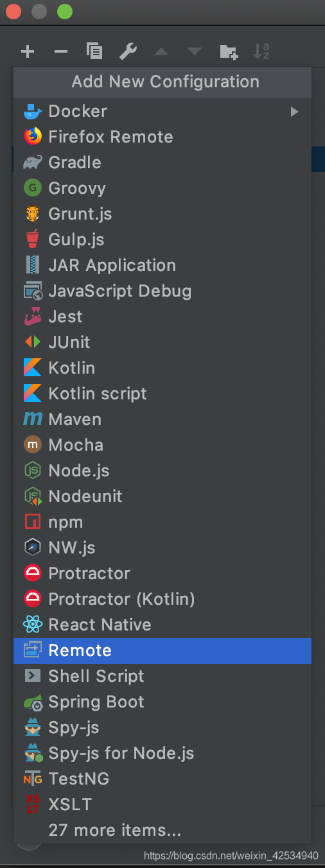
Task: Click the React Native atom icon
Action: 33,625
